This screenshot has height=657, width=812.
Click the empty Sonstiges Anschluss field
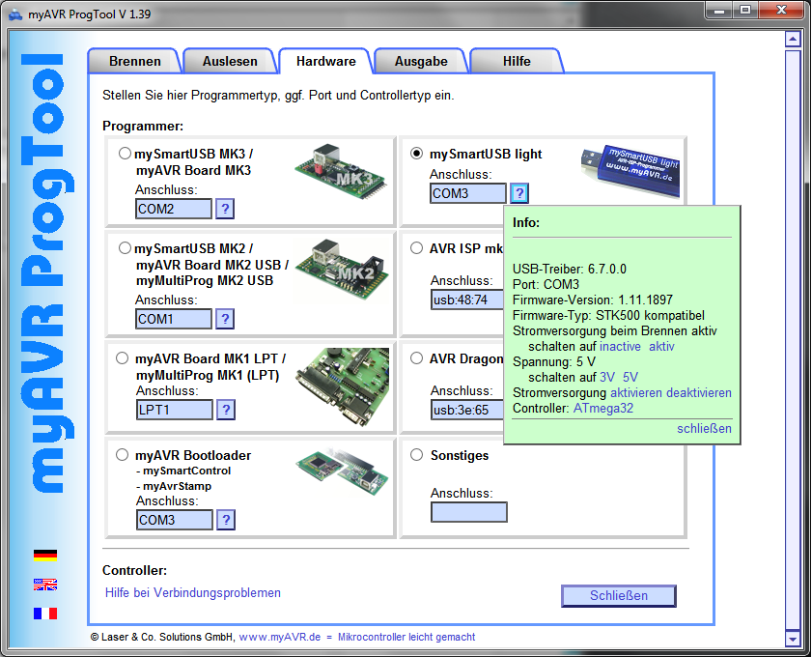[468, 512]
